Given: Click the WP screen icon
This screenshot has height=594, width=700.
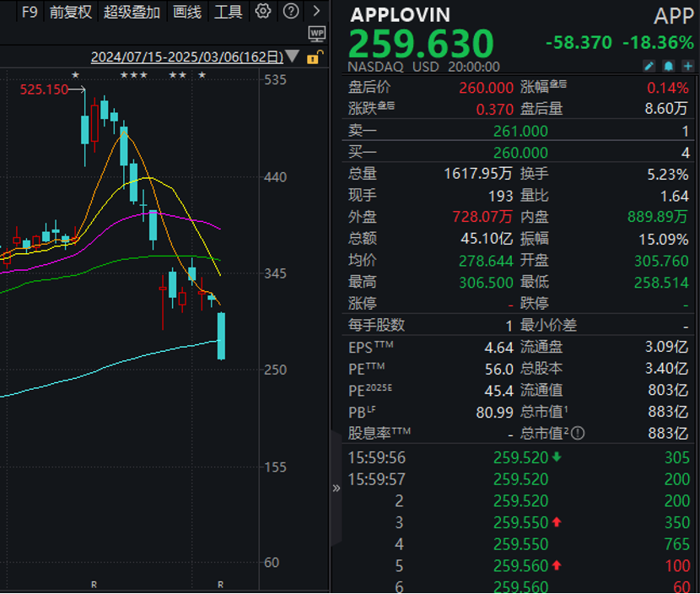Looking at the screenshot, I should click(x=317, y=34).
